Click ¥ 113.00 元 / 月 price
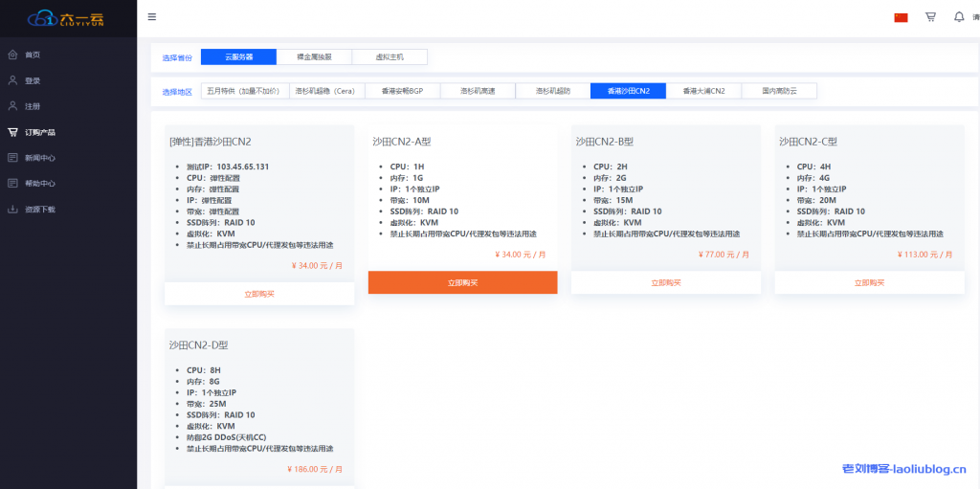The height and width of the screenshot is (489, 980). (925, 255)
